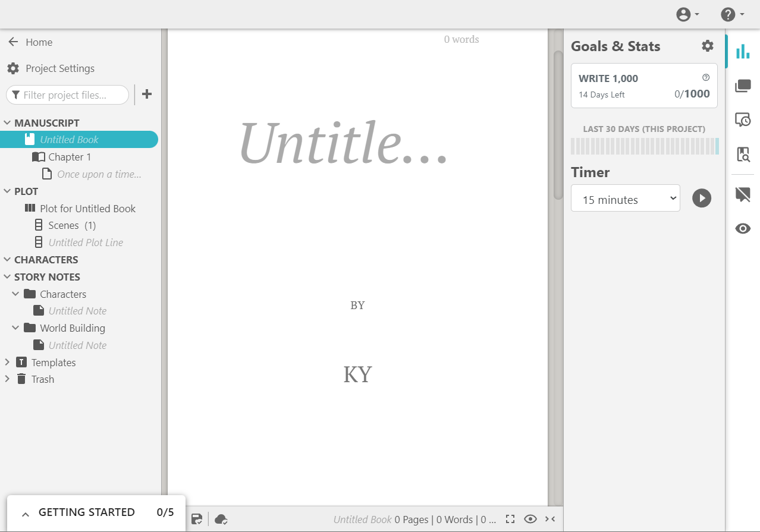
Task: Expand the Getting Started checklist
Action: (x=96, y=512)
